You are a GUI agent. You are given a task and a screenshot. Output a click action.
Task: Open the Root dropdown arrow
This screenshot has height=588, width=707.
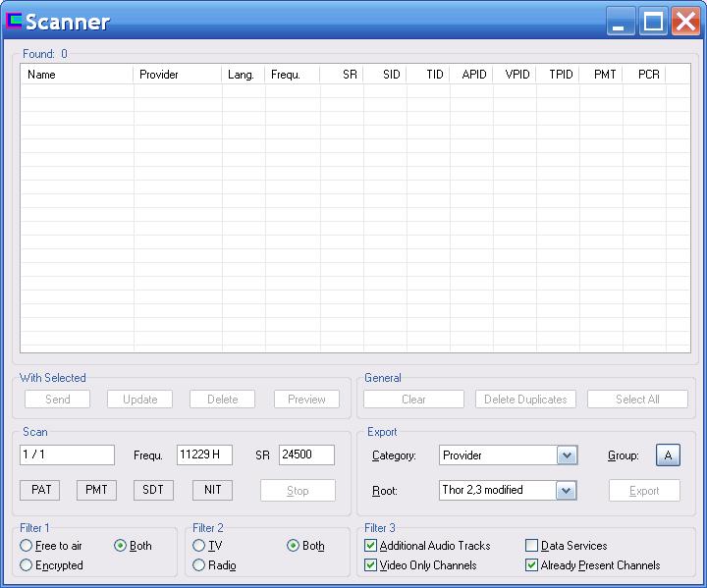567,491
